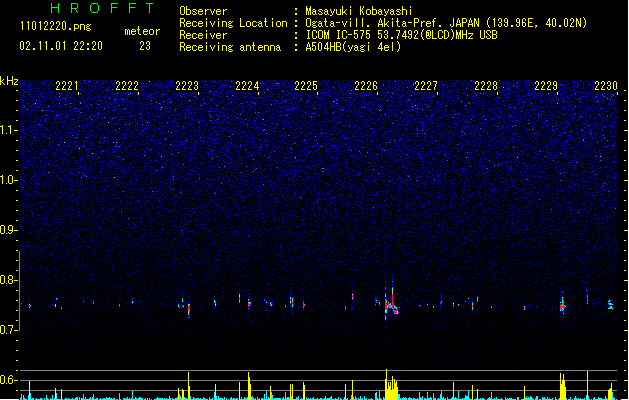Click the 'meteor' label
The image size is (629, 400).
(142, 31)
